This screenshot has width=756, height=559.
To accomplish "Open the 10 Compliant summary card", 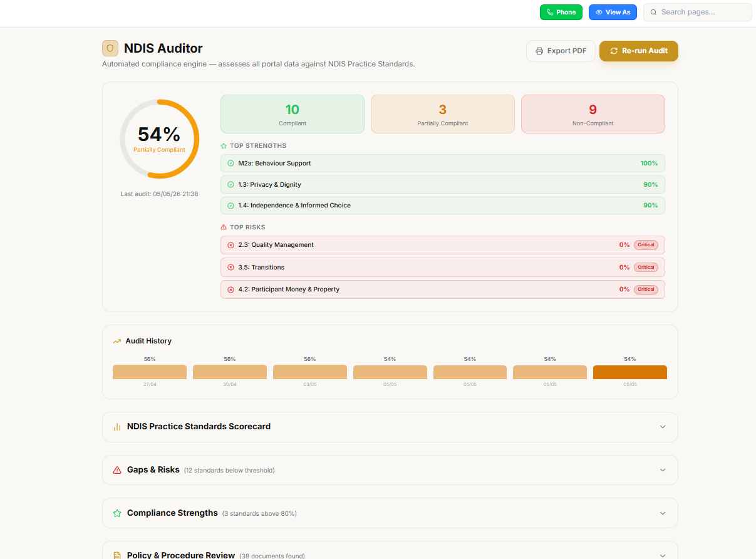I will (293, 114).
